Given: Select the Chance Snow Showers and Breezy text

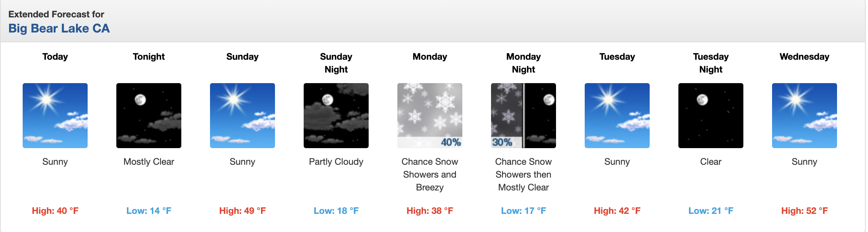Looking at the screenshot, I should coord(430,175).
